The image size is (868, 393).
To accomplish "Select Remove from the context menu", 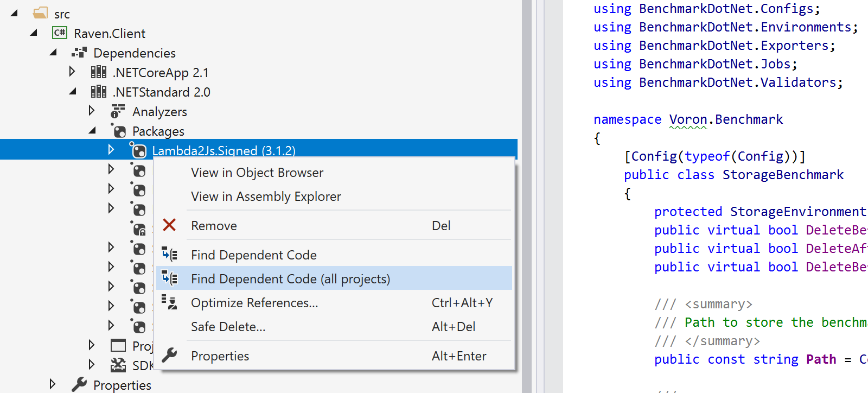I will (x=334, y=225).
